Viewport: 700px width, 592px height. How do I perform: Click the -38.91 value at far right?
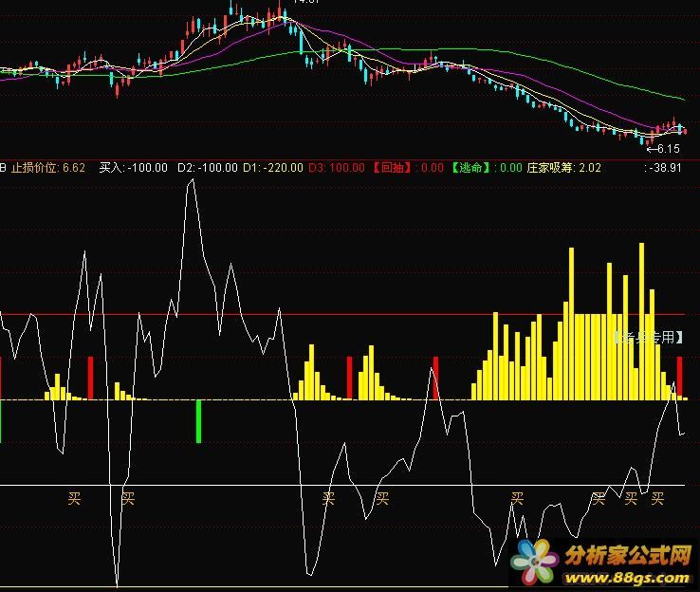point(663,168)
